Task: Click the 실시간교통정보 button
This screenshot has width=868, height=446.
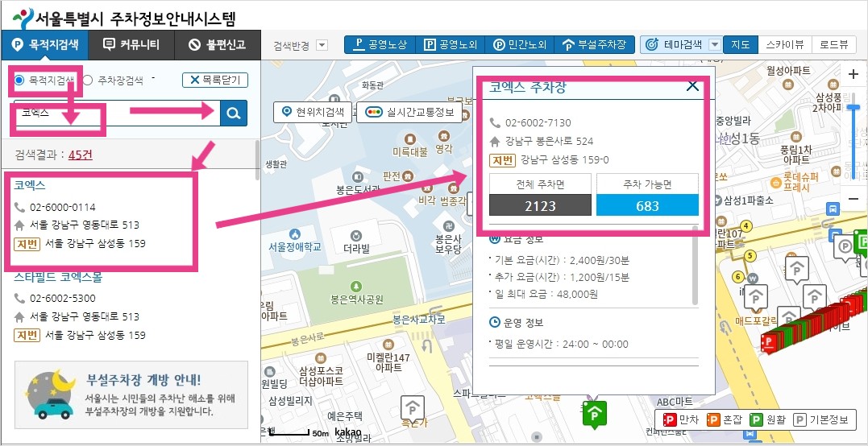Action: 409,112
